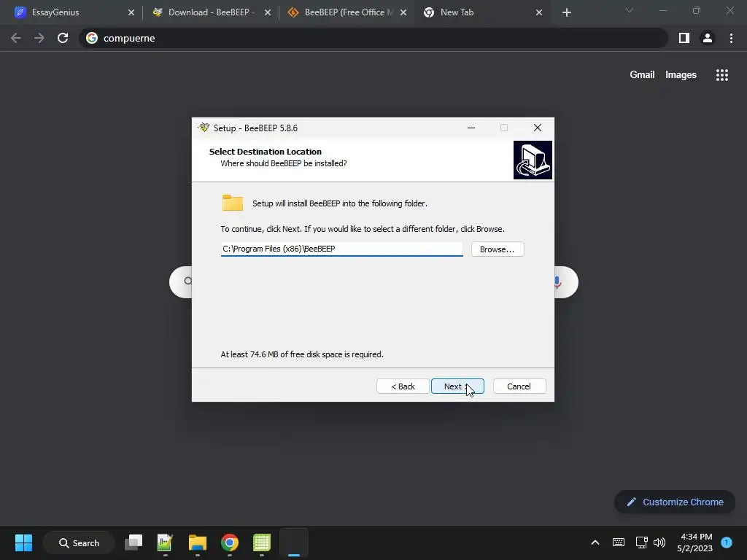Click 'Where should BeeBEEP be installed?' text
The height and width of the screenshot is (560, 747).
284,163
